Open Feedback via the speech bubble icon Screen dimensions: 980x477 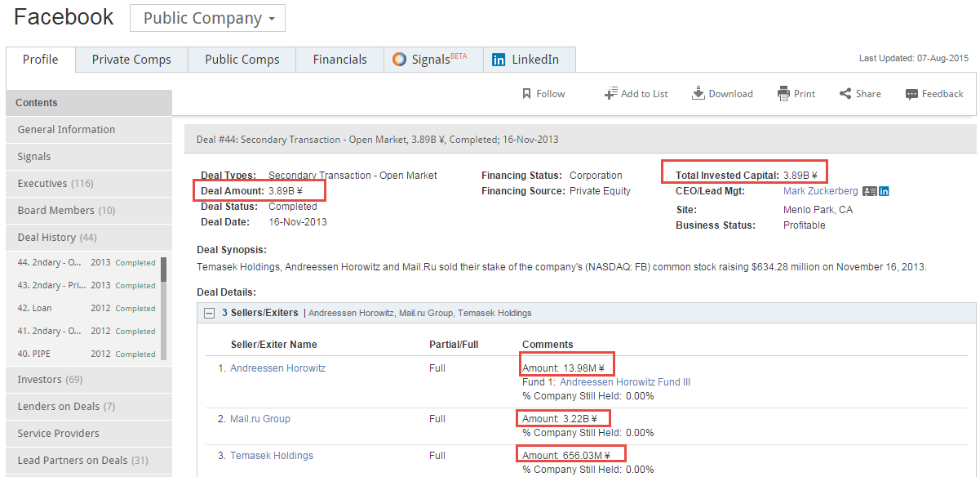coord(911,94)
